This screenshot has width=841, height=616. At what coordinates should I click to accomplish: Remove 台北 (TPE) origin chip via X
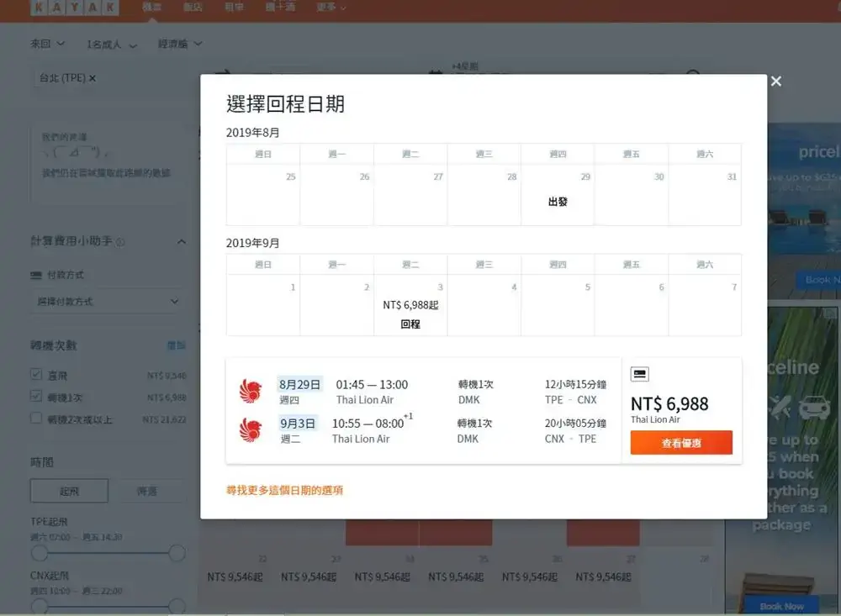93,78
